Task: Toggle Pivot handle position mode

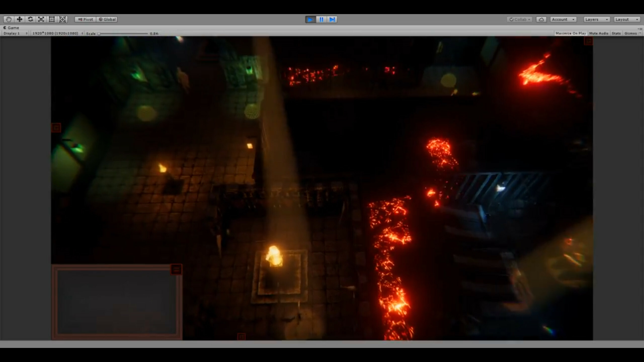Action: point(85,19)
